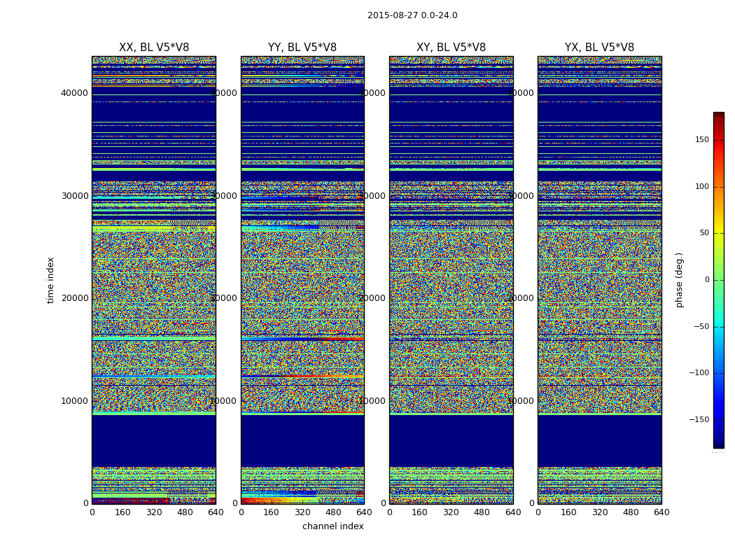
Task: Click the "channel index" x-axis label
Action: (x=332, y=526)
